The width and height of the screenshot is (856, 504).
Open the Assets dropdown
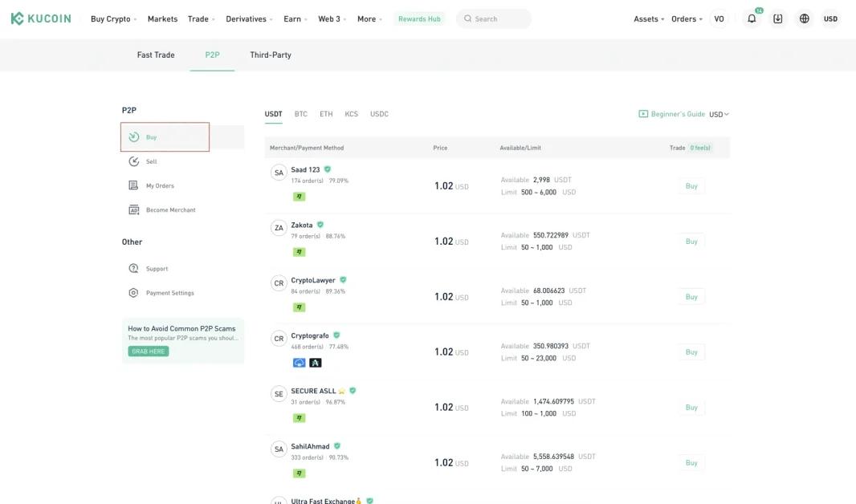coord(649,18)
